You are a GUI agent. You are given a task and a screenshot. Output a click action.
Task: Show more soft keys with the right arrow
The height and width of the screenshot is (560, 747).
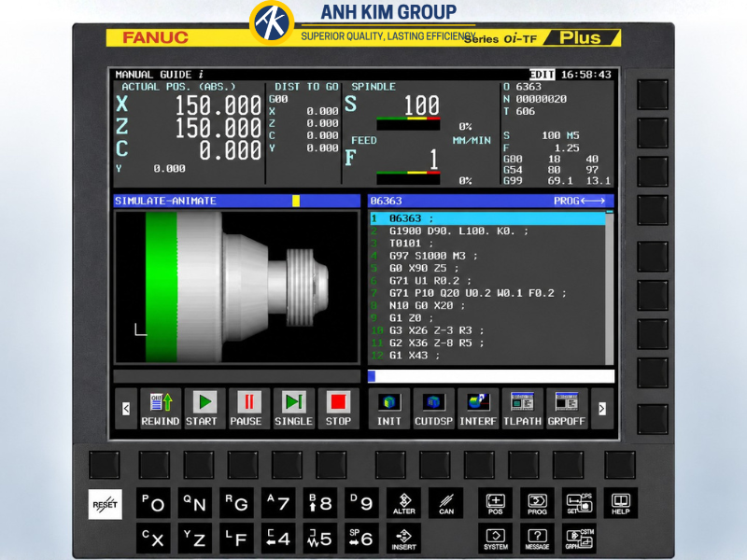tap(602, 409)
